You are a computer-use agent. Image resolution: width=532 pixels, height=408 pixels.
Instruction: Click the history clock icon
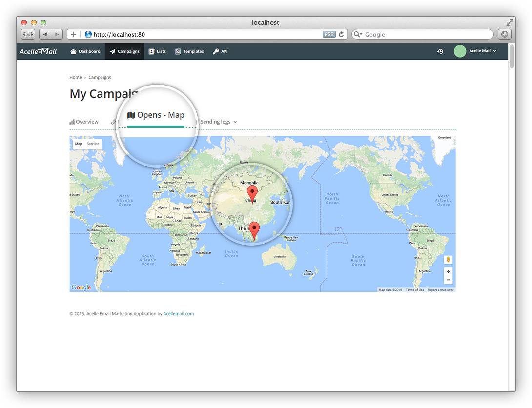(x=440, y=51)
